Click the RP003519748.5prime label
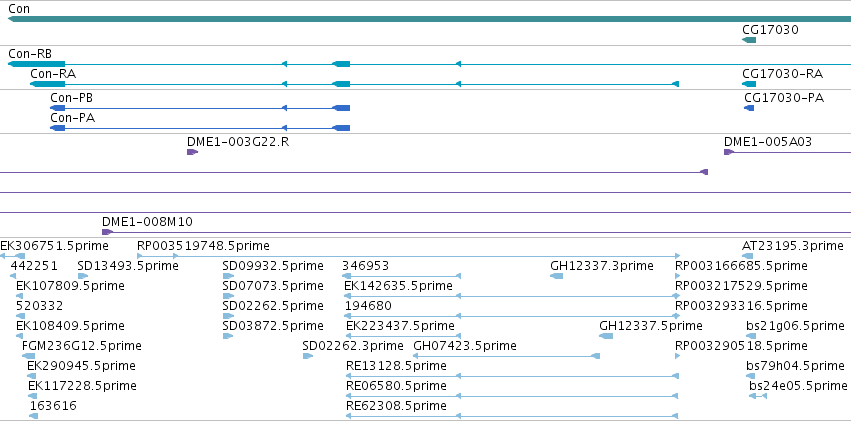The width and height of the screenshot is (851, 421). (203, 246)
